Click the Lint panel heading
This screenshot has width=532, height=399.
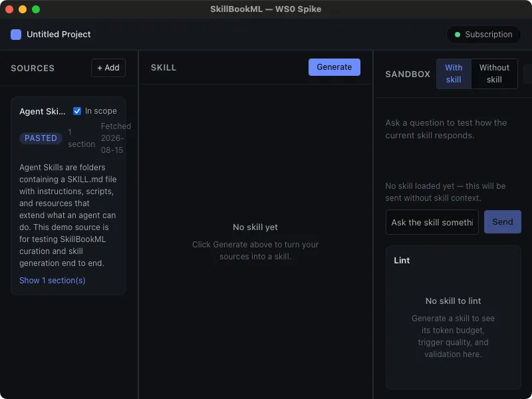tap(402, 260)
